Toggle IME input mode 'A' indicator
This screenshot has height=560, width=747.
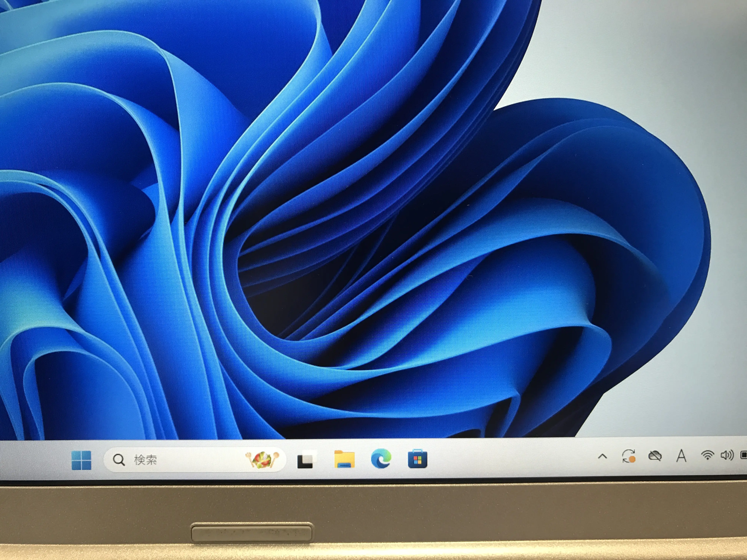[681, 456]
